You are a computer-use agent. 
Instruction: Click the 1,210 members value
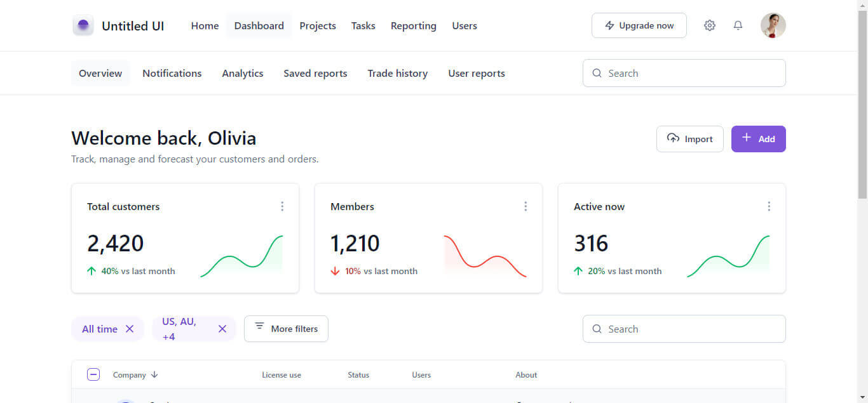click(355, 243)
